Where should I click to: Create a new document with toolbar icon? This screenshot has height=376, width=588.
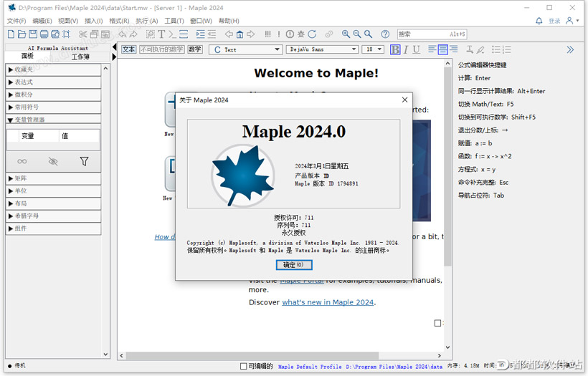click(x=11, y=34)
